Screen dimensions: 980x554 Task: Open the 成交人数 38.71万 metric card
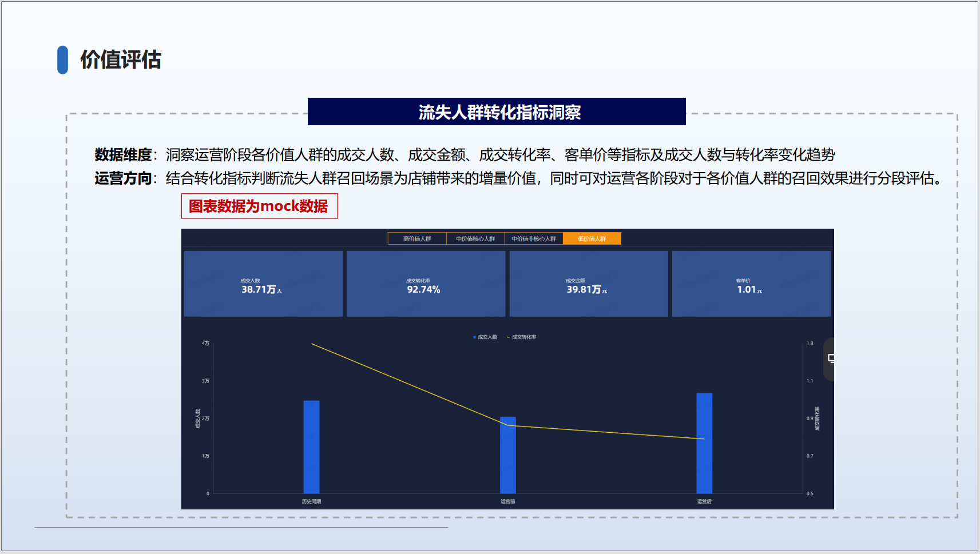264,284
